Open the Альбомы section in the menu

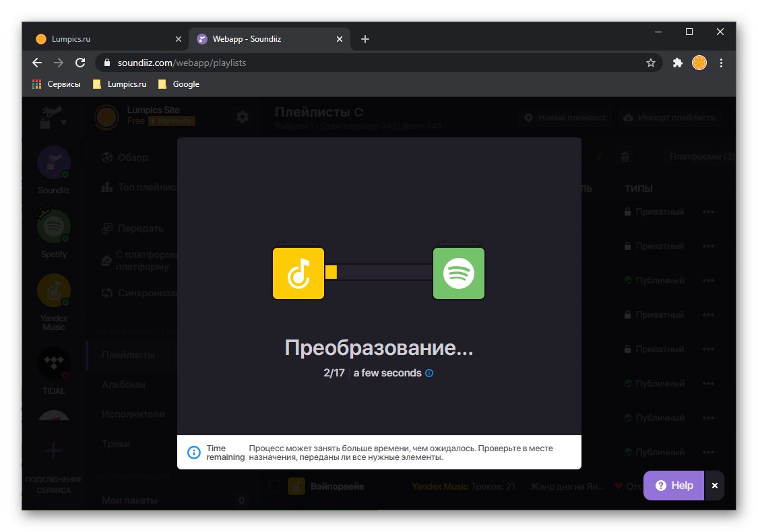tap(125, 384)
